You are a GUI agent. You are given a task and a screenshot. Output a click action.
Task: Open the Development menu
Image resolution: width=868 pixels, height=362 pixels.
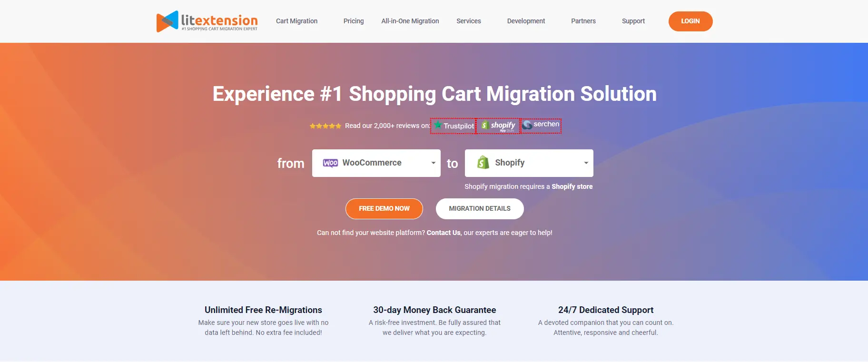coord(526,21)
